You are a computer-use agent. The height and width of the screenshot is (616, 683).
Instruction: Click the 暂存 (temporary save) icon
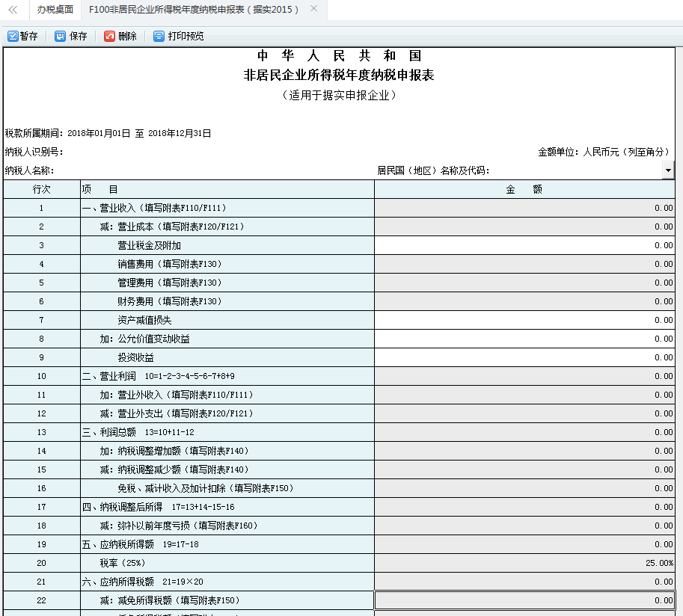[x=22, y=35]
